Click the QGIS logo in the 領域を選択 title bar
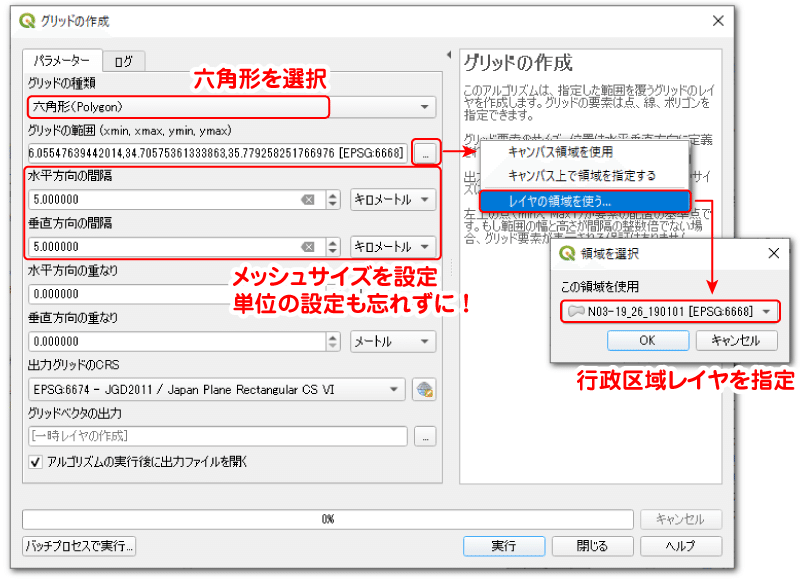The image size is (800, 579). point(567,253)
